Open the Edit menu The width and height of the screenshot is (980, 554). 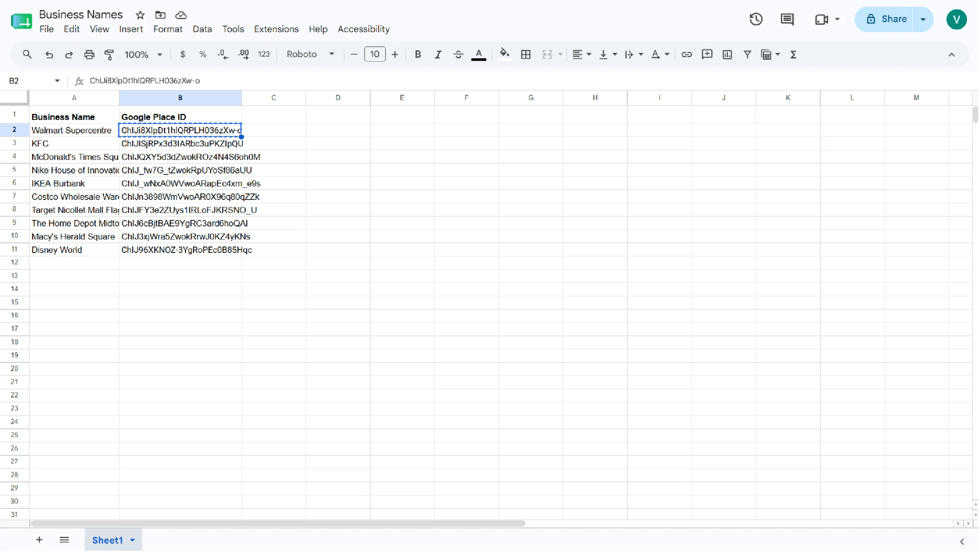72,29
